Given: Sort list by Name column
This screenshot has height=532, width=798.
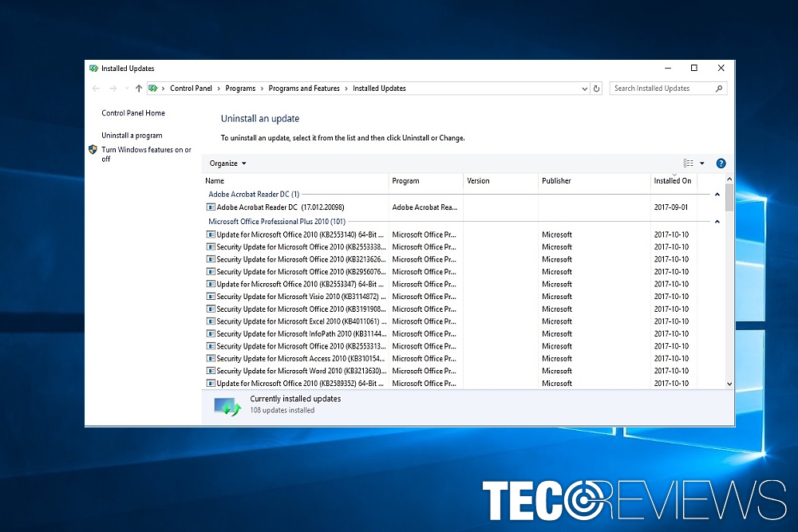Looking at the screenshot, I should 295,180.
